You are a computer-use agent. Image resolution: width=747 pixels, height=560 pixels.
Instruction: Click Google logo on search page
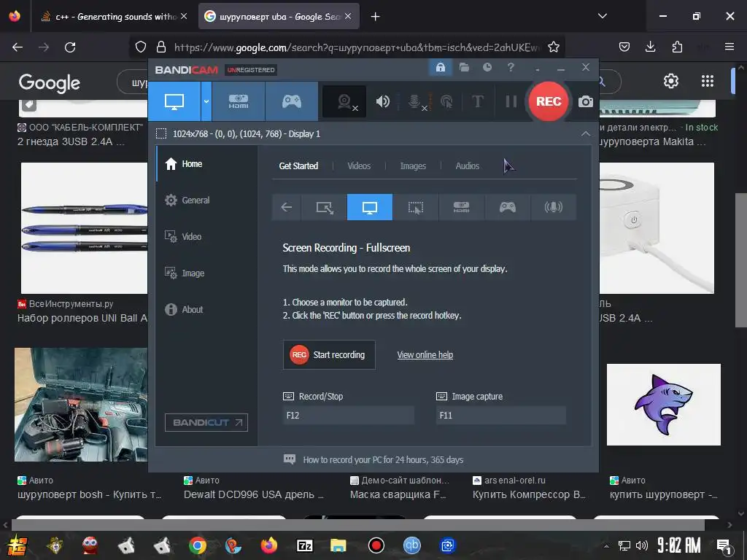point(49,83)
